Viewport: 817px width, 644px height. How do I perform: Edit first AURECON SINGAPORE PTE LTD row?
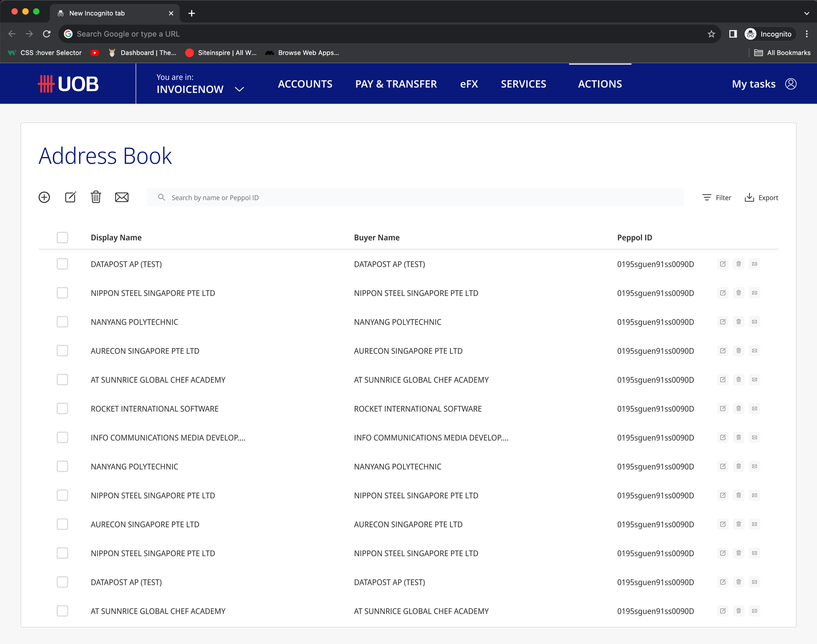[723, 351]
